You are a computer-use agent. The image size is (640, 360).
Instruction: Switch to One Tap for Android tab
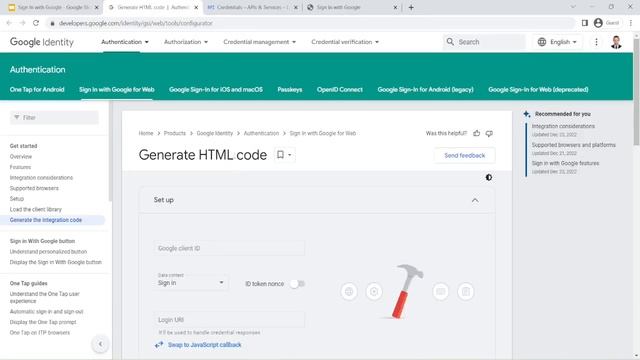pyautogui.click(x=37, y=89)
